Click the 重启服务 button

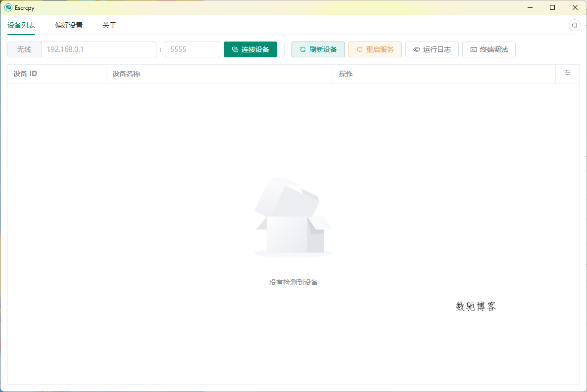(375, 49)
